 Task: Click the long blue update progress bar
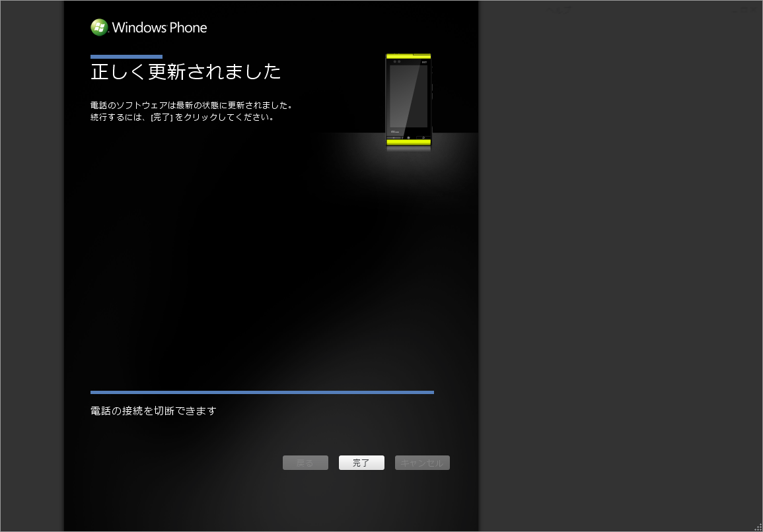coord(262,392)
